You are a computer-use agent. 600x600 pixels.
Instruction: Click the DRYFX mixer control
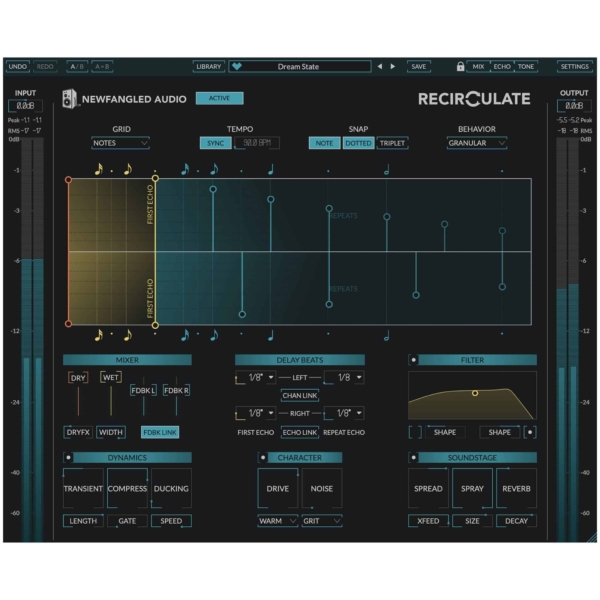(x=78, y=432)
